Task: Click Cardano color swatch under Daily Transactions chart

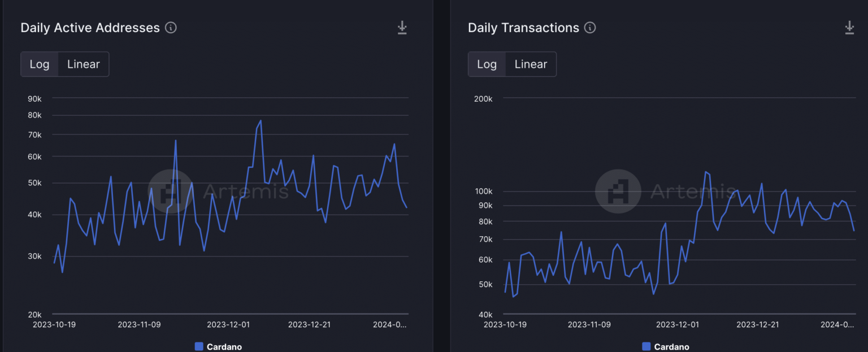Action: [x=646, y=346]
